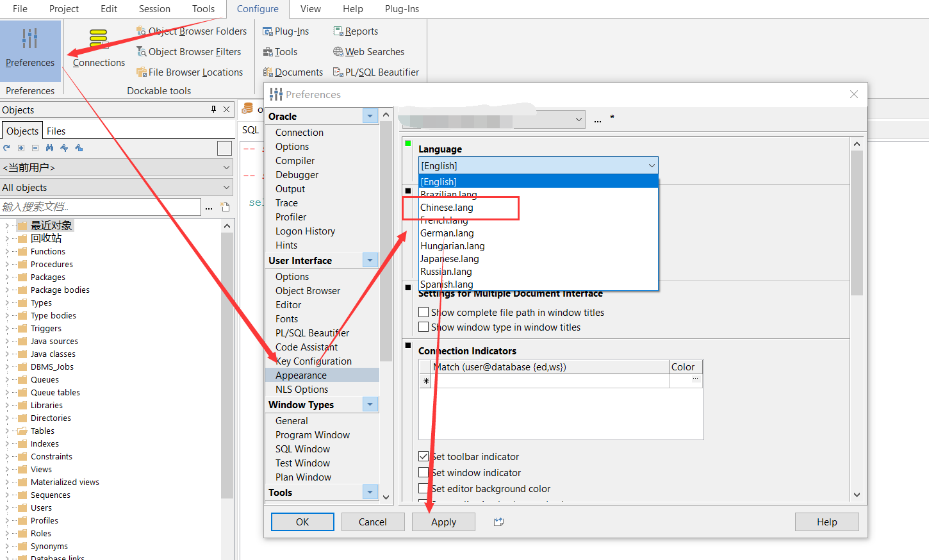
Task: Open the Tools configuration
Action: 280,51
